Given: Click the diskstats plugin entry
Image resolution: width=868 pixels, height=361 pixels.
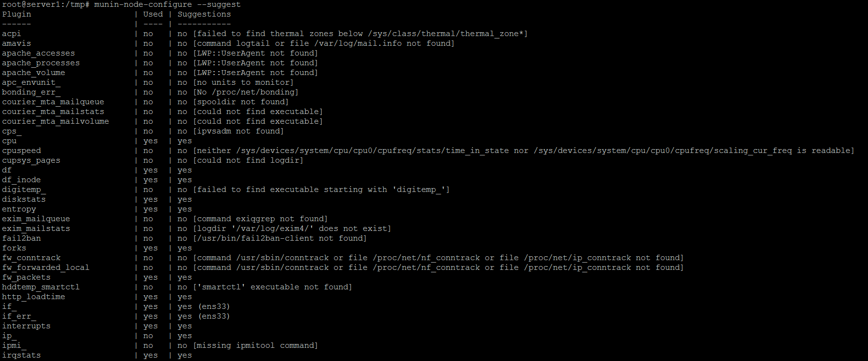Looking at the screenshot, I should pyautogui.click(x=24, y=199).
